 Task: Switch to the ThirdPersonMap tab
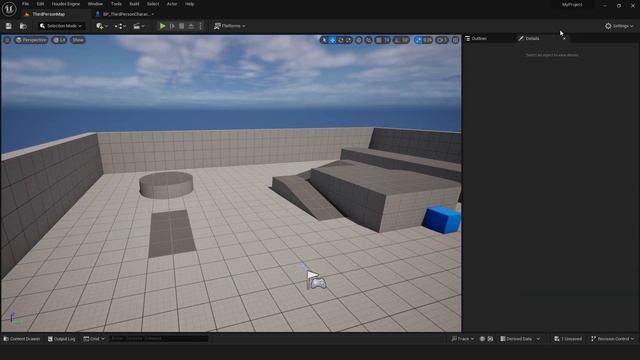pyautogui.click(x=48, y=14)
